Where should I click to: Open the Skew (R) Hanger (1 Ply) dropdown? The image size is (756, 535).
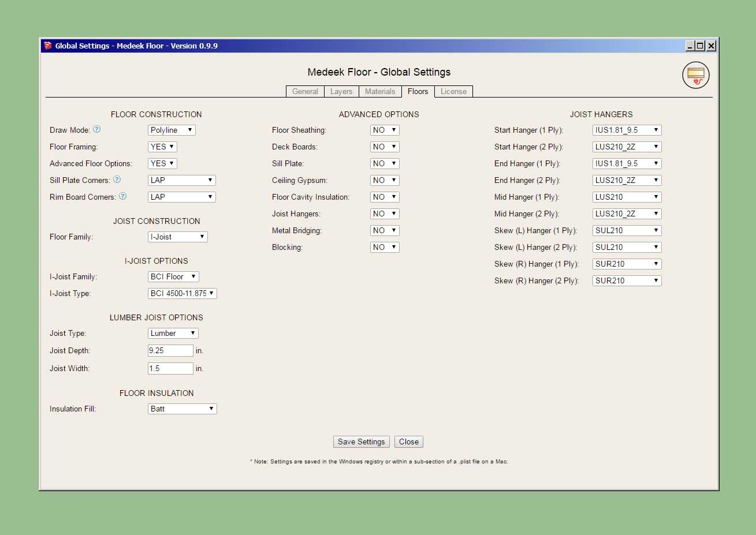point(627,264)
